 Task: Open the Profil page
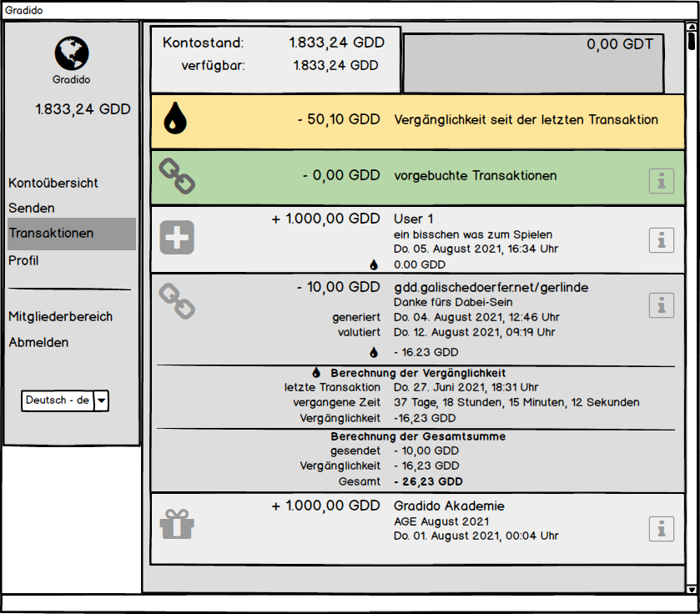(x=24, y=260)
